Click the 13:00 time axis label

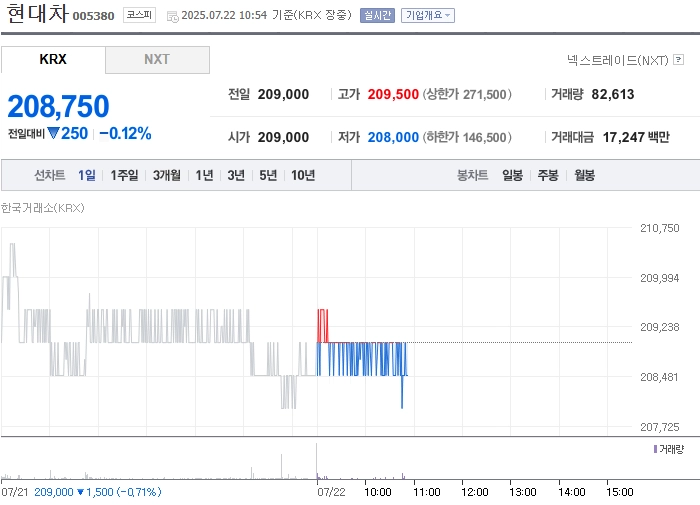tap(523, 492)
